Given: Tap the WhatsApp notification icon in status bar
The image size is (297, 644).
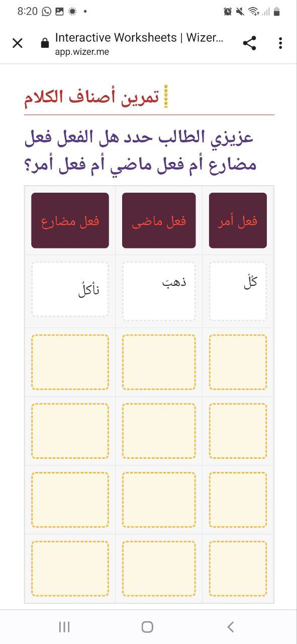Looking at the screenshot, I should click(x=47, y=11).
